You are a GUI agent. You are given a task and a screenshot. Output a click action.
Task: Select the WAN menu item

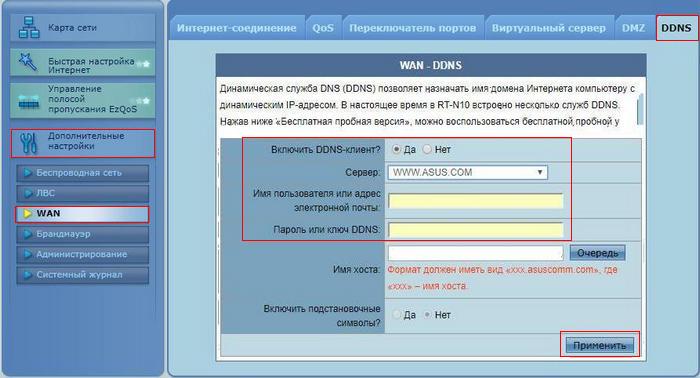pos(83,214)
